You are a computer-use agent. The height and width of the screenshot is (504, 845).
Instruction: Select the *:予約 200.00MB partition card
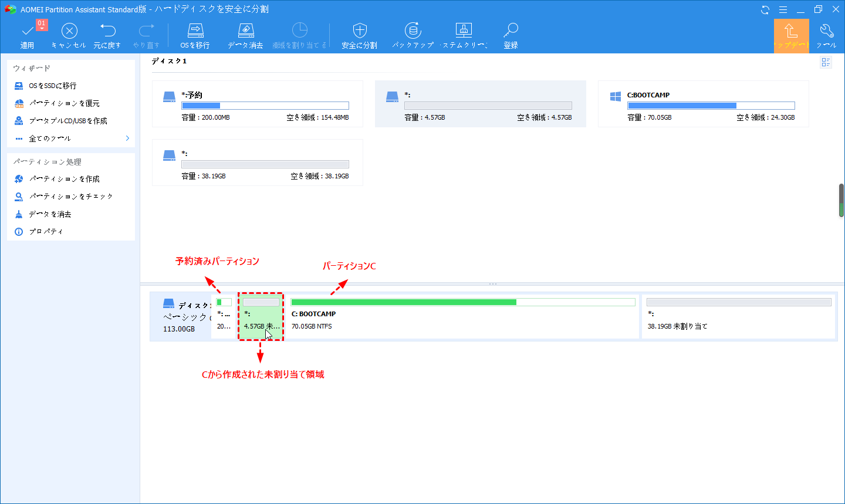[258, 104]
